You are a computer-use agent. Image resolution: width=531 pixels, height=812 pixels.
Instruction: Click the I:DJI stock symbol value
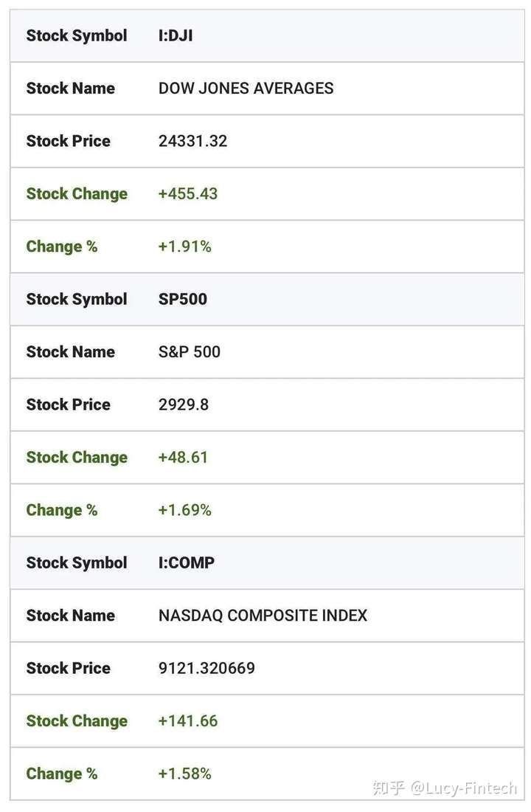pos(176,35)
